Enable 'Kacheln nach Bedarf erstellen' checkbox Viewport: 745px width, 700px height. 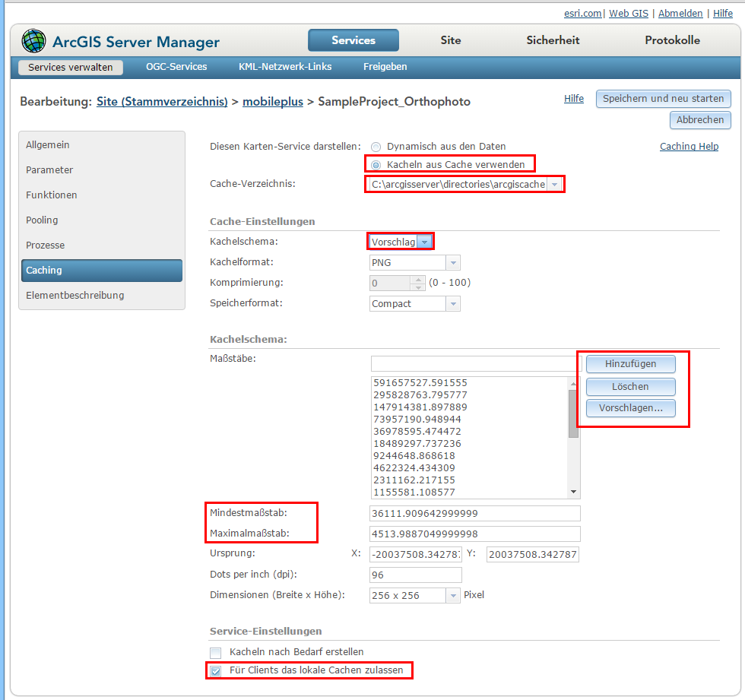pos(216,652)
